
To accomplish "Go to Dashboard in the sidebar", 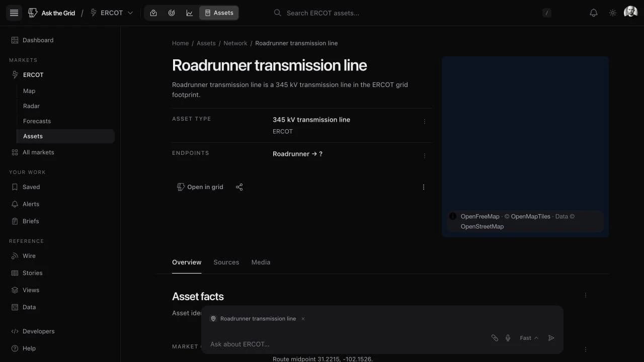I will point(60,40).
